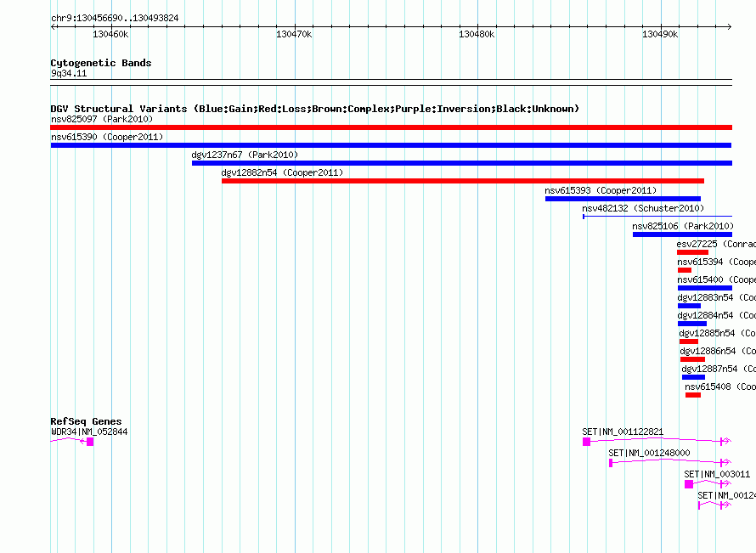The width and height of the screenshot is (756, 553).
Task: Click the nsv615393 (Cooper2011) label
Action: click(x=601, y=190)
